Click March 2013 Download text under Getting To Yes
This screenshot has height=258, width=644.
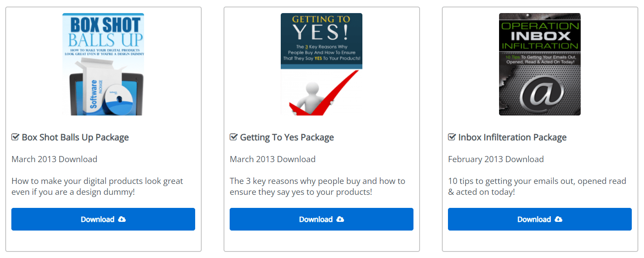[x=272, y=159]
